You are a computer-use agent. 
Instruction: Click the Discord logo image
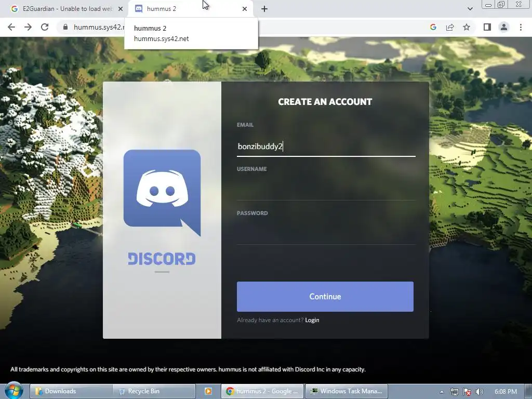[162, 193]
